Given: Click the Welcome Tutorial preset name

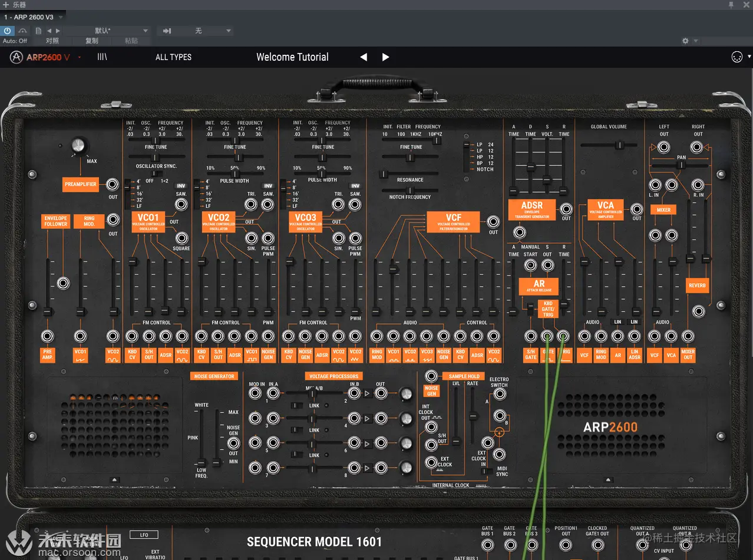Looking at the screenshot, I should pyautogui.click(x=292, y=57).
